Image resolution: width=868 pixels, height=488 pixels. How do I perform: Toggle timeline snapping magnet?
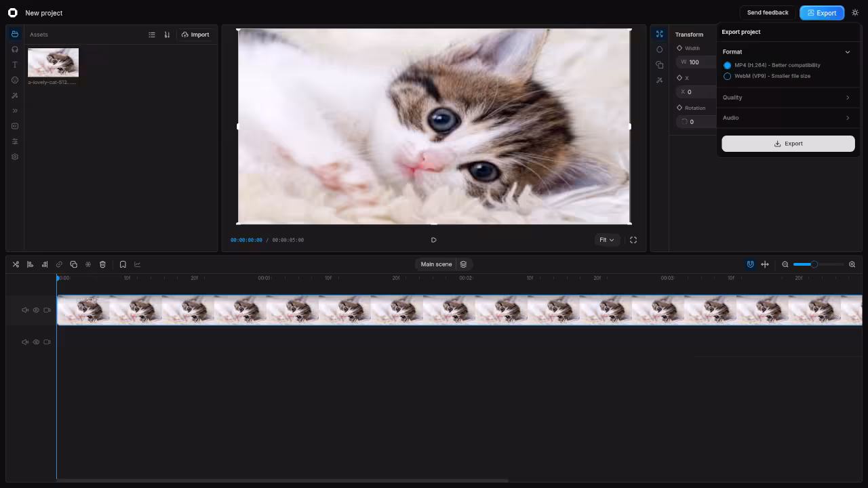tap(750, 264)
